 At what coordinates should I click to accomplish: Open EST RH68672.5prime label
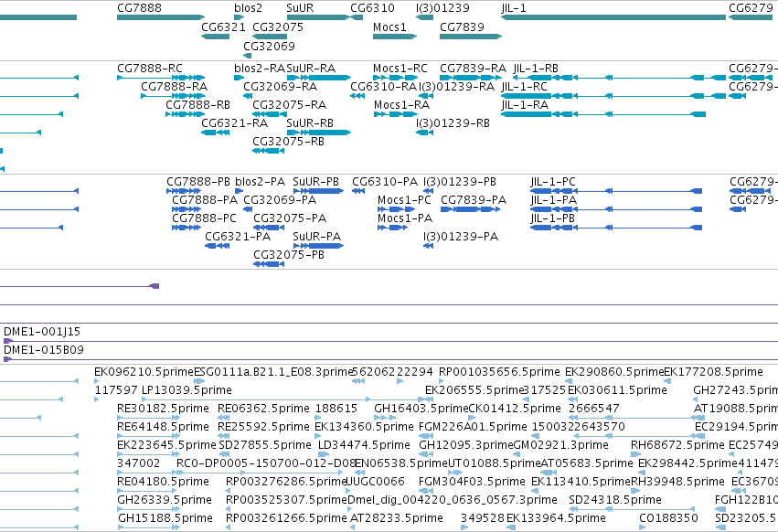tap(677, 444)
